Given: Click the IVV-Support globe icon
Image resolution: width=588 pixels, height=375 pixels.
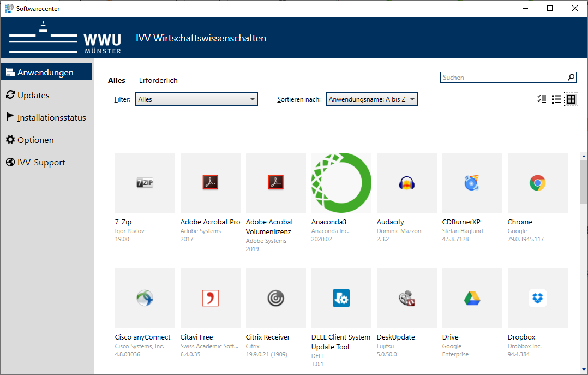Looking at the screenshot, I should pos(10,162).
